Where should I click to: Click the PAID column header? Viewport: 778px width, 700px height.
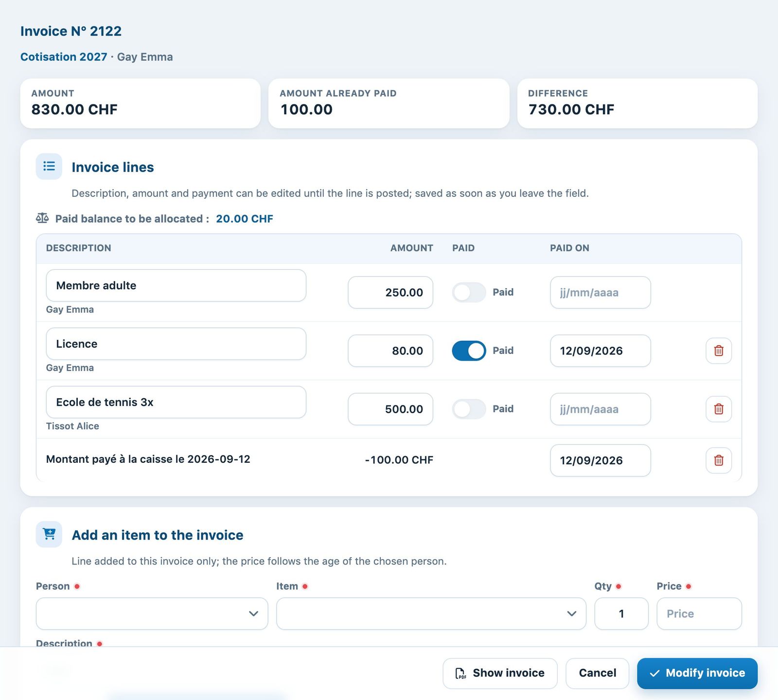pos(463,248)
